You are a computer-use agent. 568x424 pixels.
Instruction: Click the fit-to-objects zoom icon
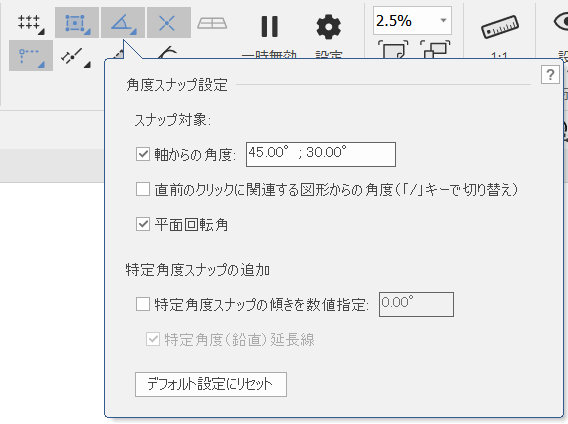[435, 50]
